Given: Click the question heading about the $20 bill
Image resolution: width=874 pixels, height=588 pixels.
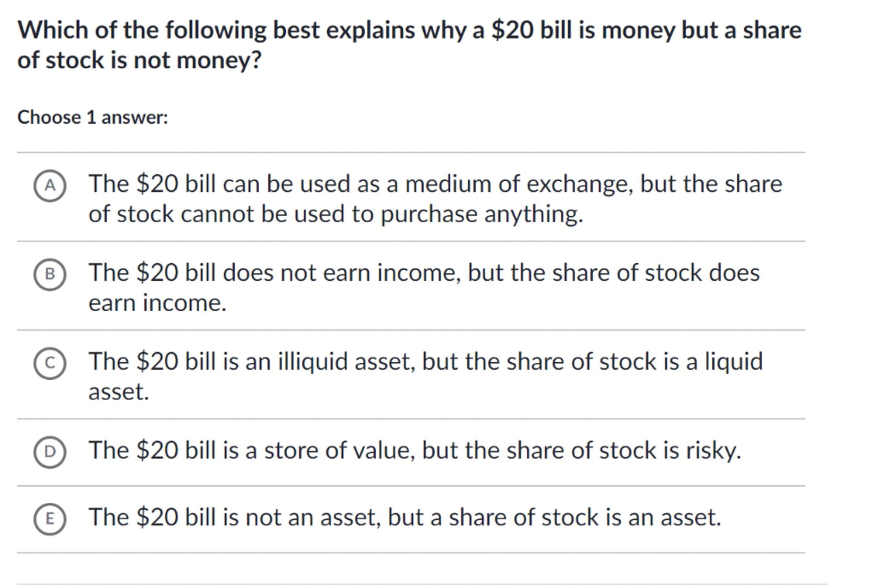Looking at the screenshot, I should tap(410, 31).
